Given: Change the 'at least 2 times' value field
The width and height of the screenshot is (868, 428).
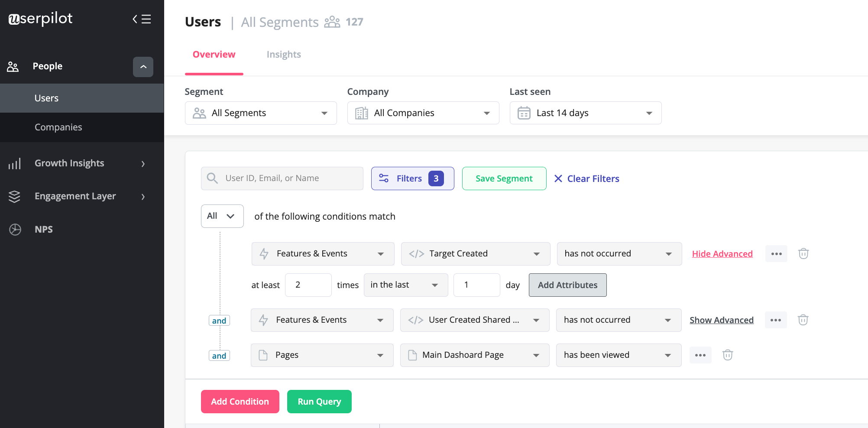Looking at the screenshot, I should tap(308, 285).
